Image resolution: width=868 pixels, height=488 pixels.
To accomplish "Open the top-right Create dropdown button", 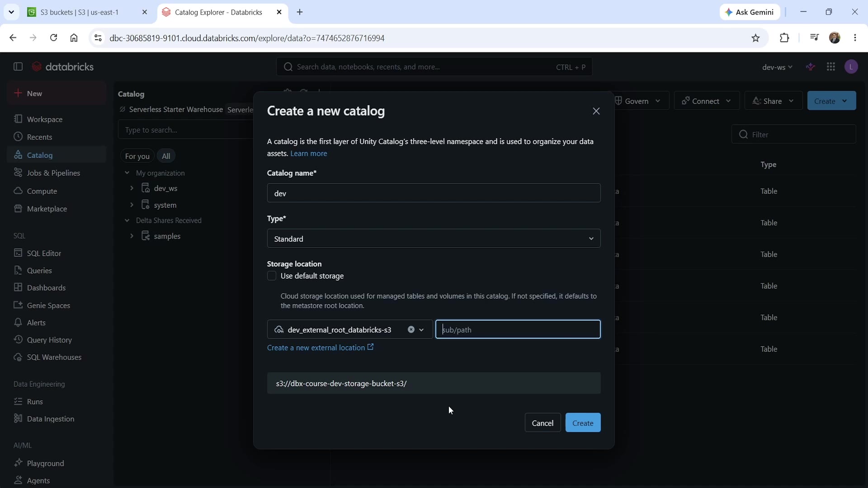I will [831, 101].
